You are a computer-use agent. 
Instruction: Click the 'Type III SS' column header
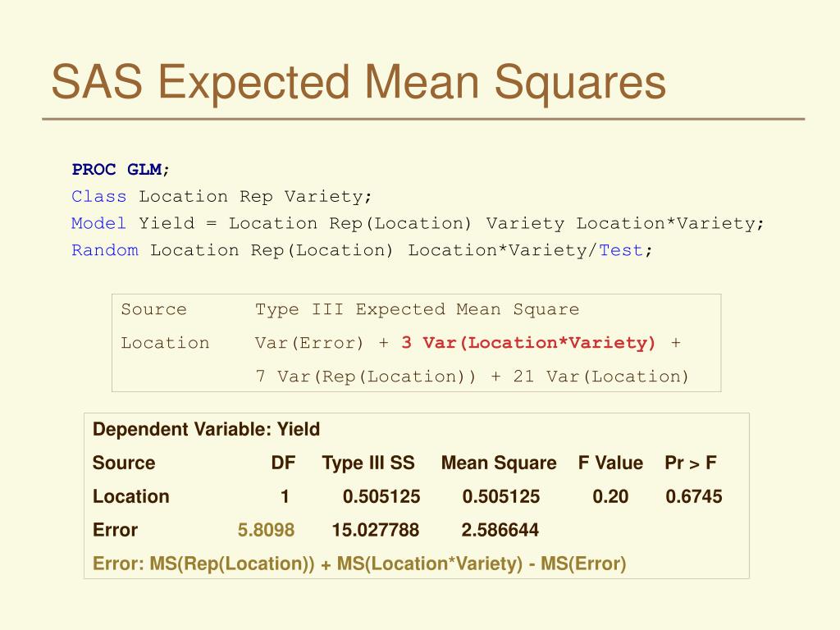point(368,463)
